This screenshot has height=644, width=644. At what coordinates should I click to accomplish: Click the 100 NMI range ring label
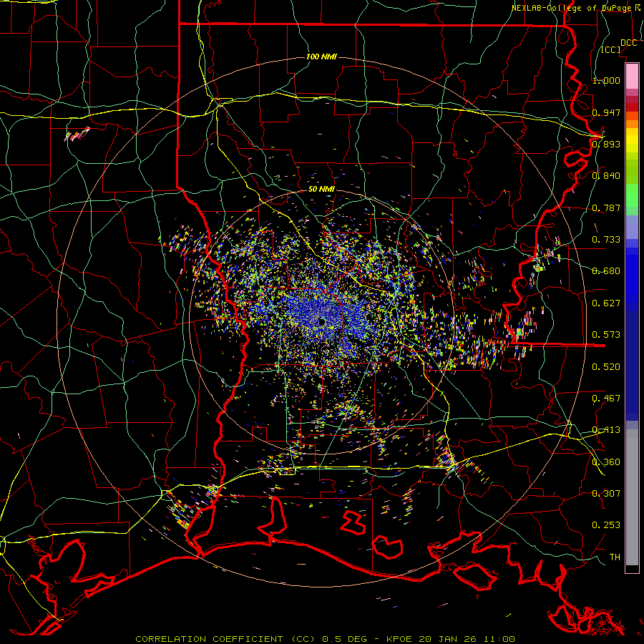(x=321, y=57)
